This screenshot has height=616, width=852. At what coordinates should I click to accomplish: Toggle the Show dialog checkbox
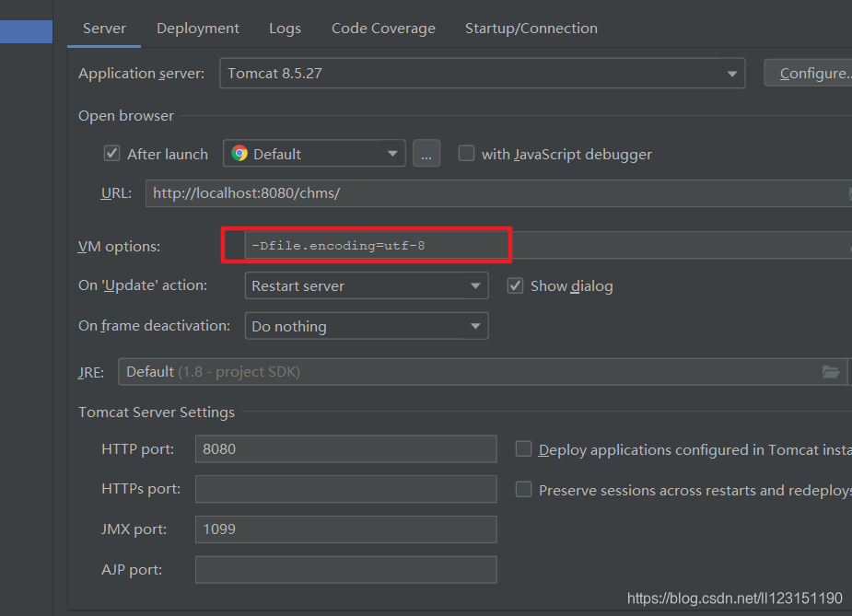[515, 285]
